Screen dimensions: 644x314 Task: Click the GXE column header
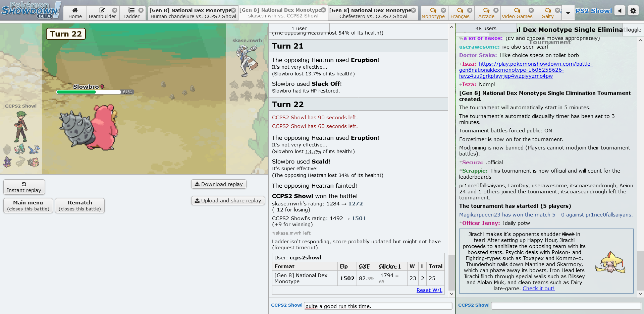364,266
